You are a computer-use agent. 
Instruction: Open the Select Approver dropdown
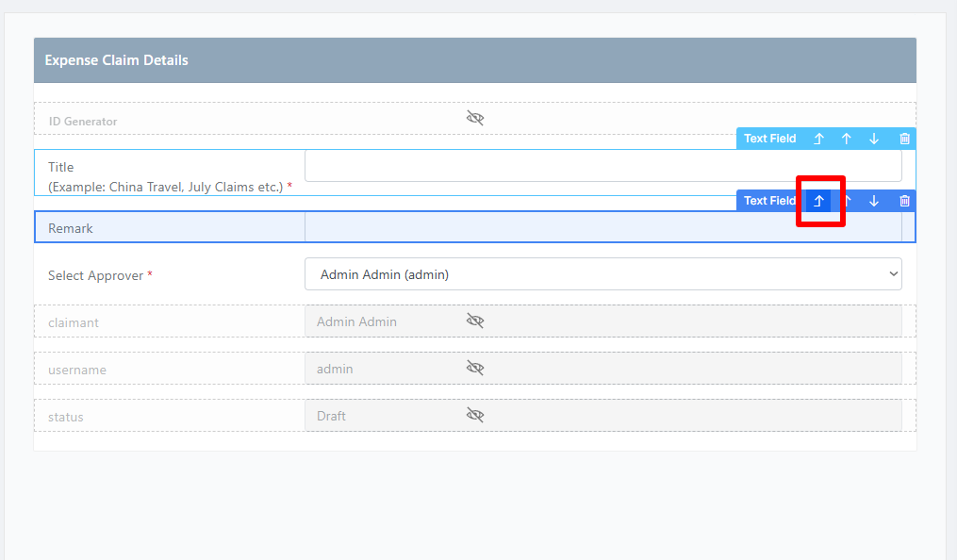(603, 274)
